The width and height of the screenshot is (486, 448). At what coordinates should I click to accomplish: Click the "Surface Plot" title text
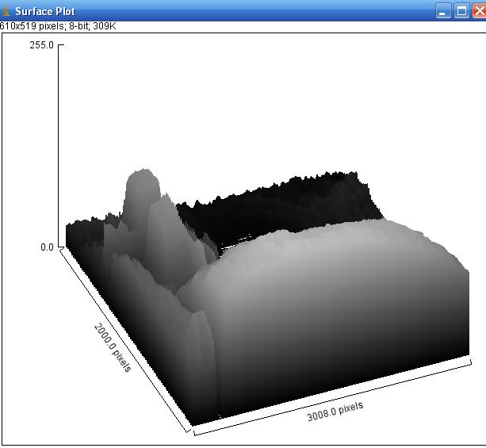point(45,12)
